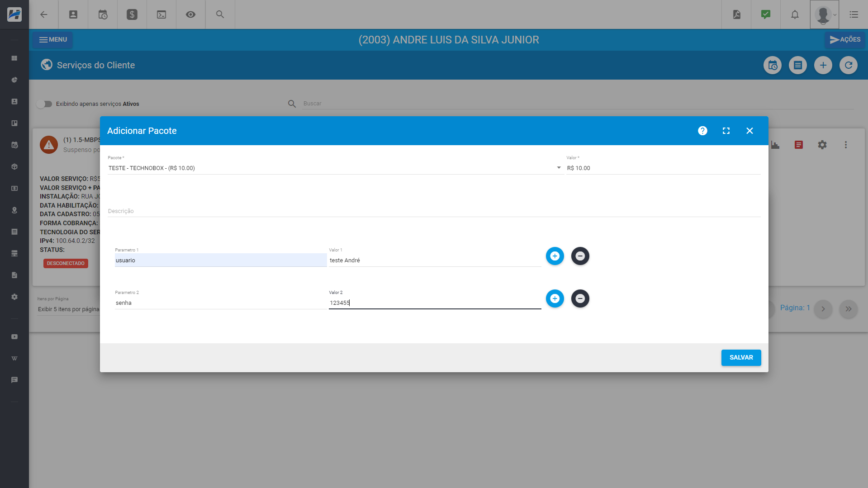Screen dimensions: 868x488
Task: Open the Pacote dropdown selector
Action: point(335,168)
